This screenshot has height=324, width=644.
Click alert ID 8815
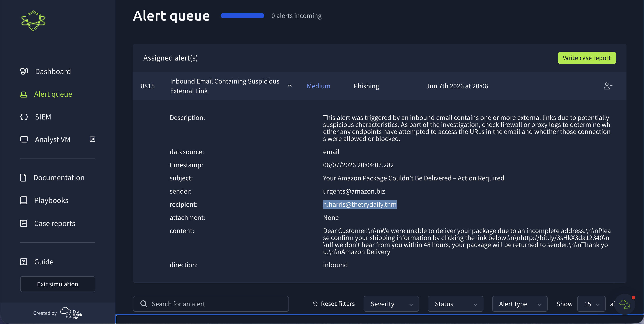(x=148, y=86)
